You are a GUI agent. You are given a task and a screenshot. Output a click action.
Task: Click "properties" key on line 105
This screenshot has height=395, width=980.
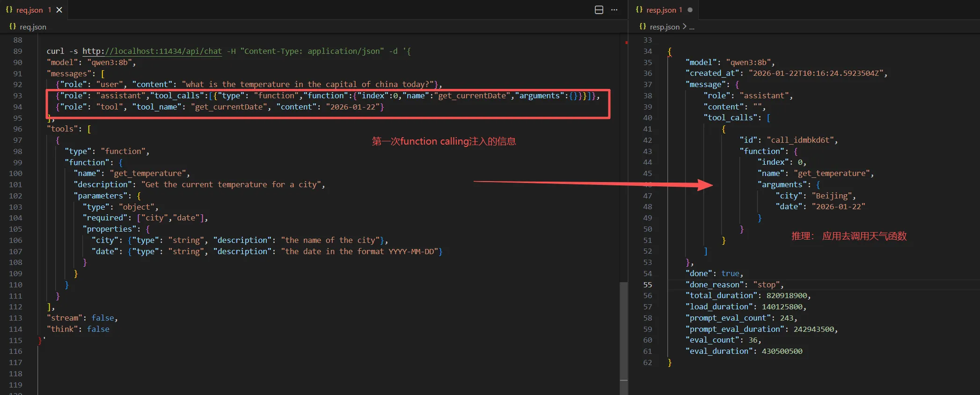[x=110, y=229]
